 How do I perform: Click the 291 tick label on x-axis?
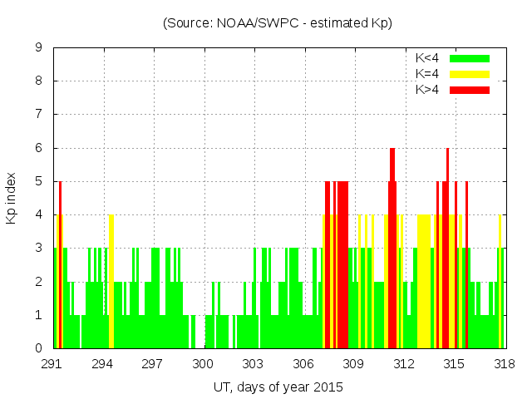pos(54,363)
